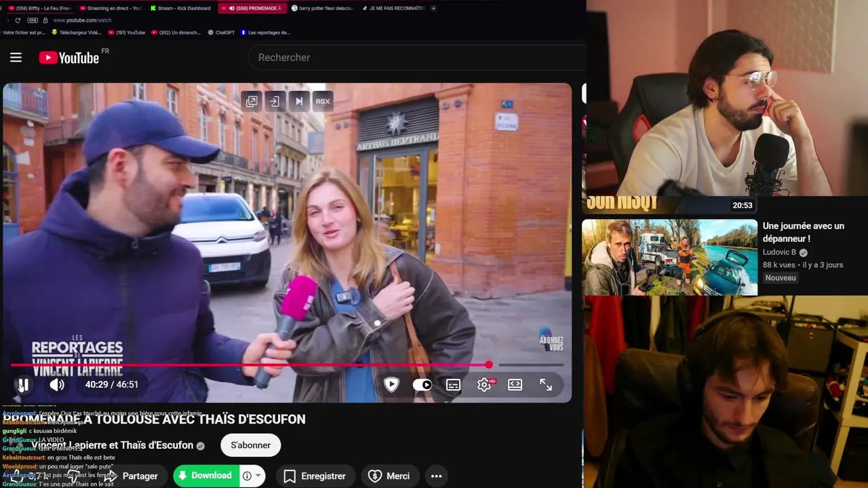Click the skip-next overlay icon atop the video
Image resolution: width=868 pixels, height=488 pixels.
click(299, 101)
